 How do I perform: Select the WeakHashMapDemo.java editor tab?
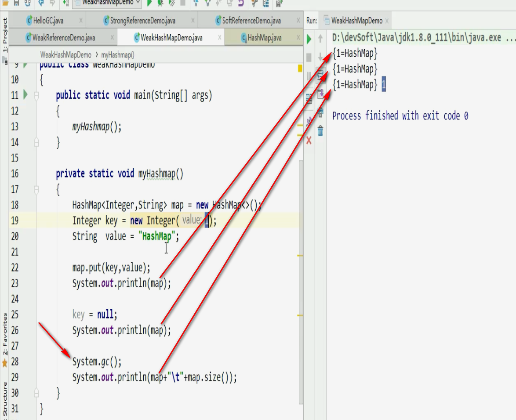pos(171,37)
